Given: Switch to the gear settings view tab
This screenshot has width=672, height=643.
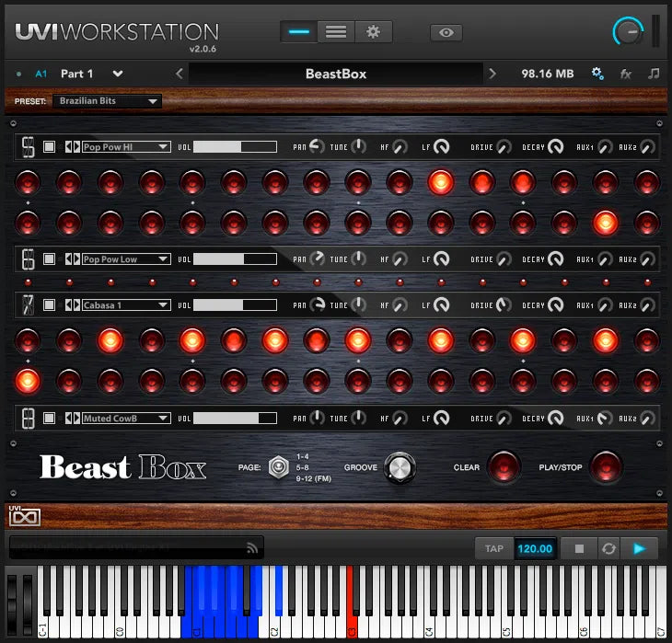Looking at the screenshot, I should click(x=373, y=32).
